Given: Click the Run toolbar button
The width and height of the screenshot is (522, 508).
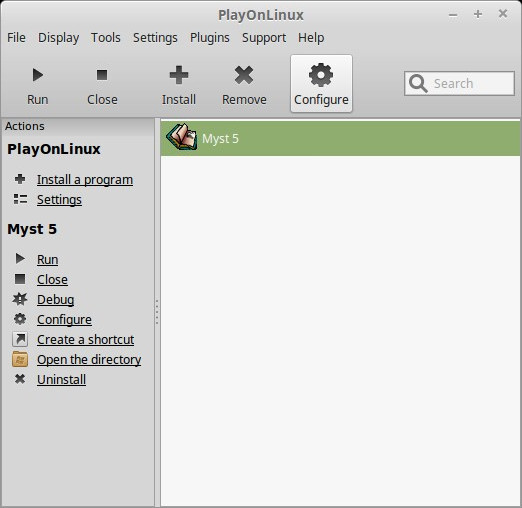Looking at the screenshot, I should click(x=38, y=84).
